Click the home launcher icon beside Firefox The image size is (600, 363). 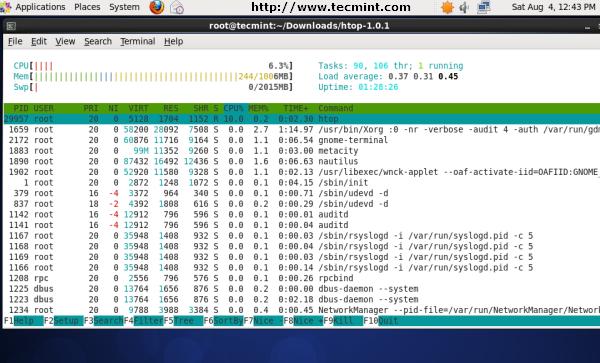(177, 7)
